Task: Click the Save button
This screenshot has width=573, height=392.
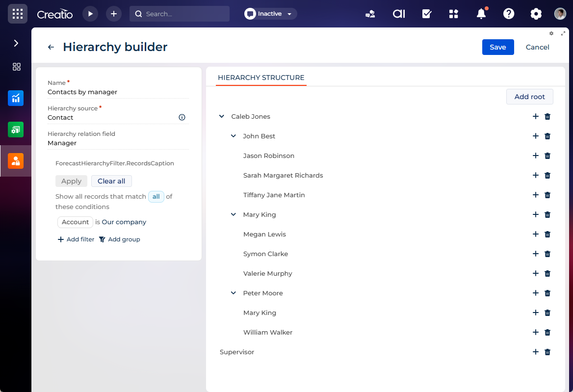Action: pos(498,47)
